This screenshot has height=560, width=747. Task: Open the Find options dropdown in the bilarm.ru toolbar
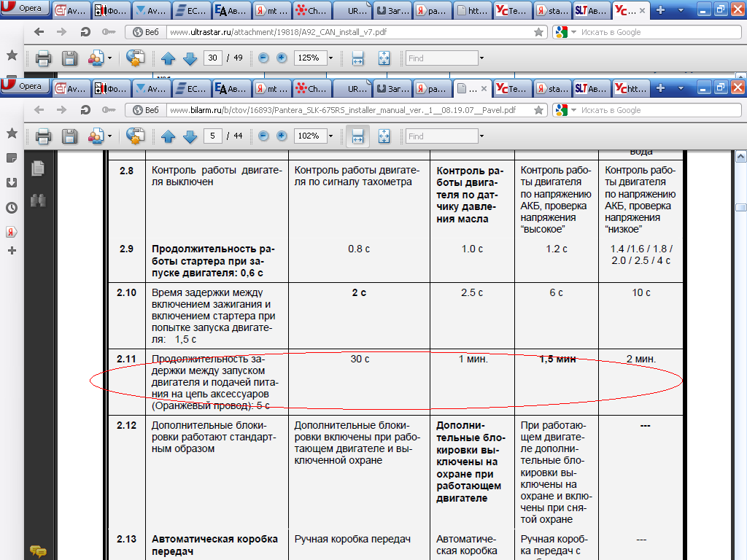tap(481, 136)
